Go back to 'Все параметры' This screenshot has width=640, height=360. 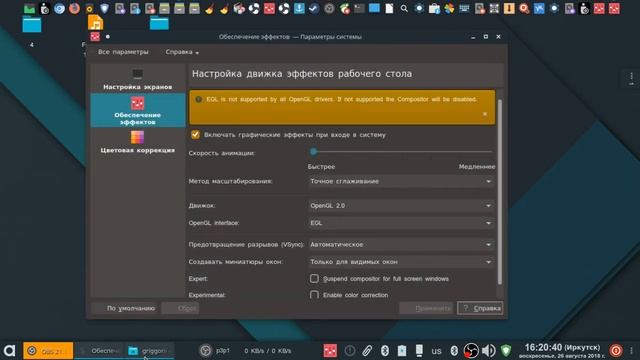click(123, 52)
